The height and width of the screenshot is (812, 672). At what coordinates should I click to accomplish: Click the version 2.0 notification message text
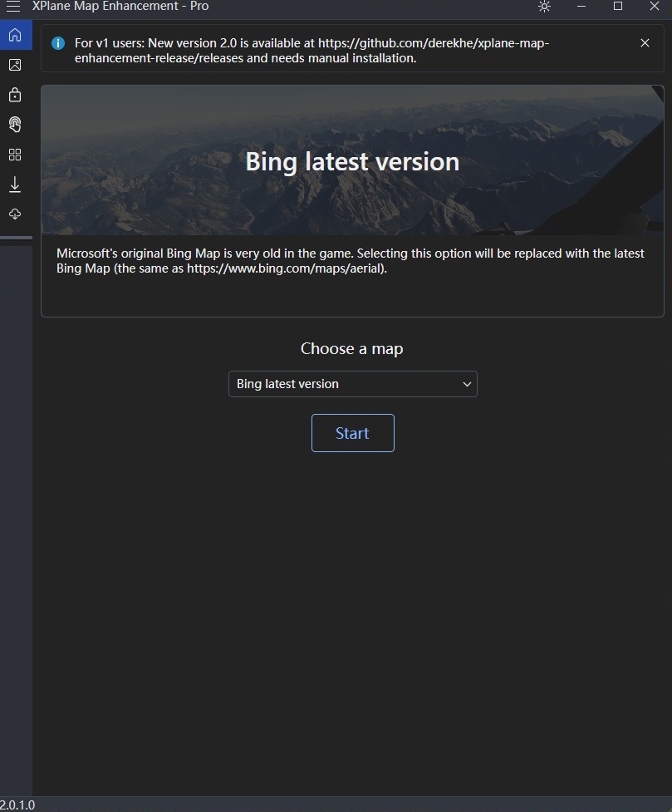[x=311, y=50]
